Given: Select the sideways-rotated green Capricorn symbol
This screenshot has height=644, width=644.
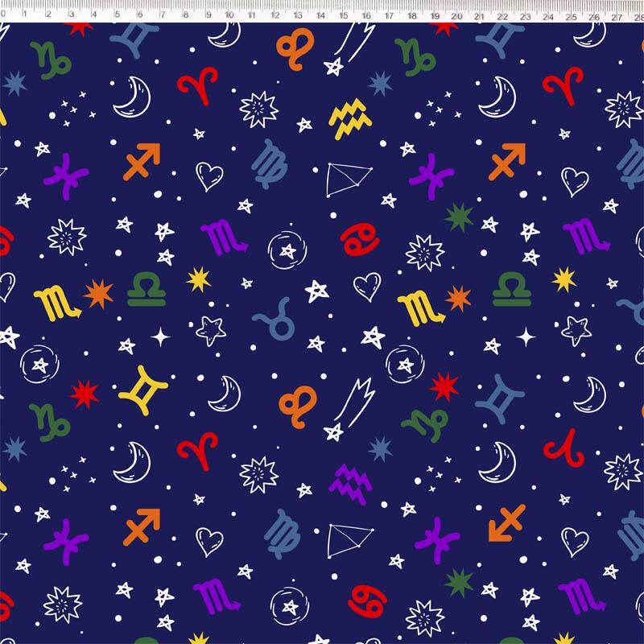Looking at the screenshot, I should 425,425.
